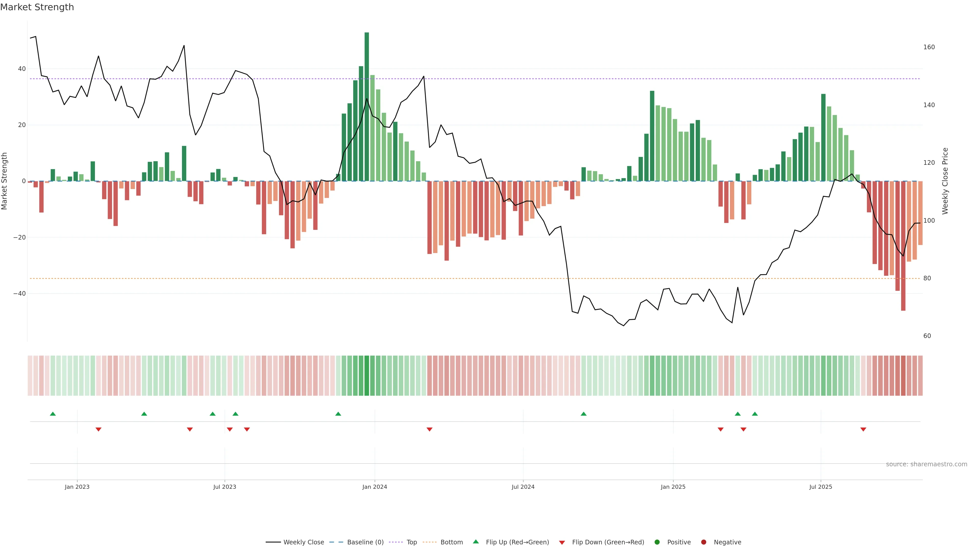Click Flip Down red triangle legend icon
The width and height of the screenshot is (980, 551).
tap(562, 543)
